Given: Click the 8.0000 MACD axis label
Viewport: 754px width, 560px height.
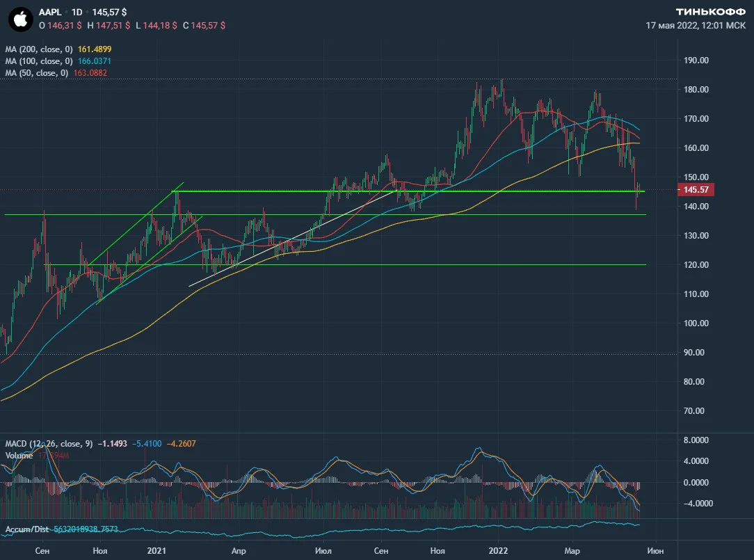Looking at the screenshot, I should (x=696, y=440).
